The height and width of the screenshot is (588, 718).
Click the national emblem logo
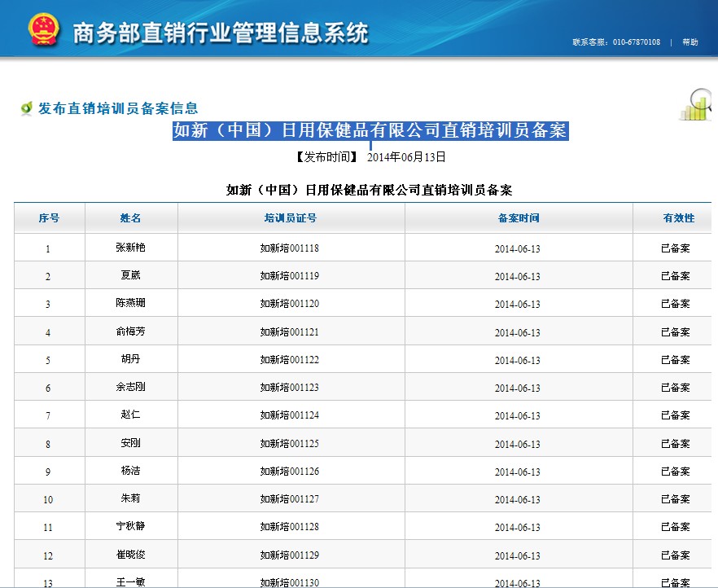(x=43, y=30)
